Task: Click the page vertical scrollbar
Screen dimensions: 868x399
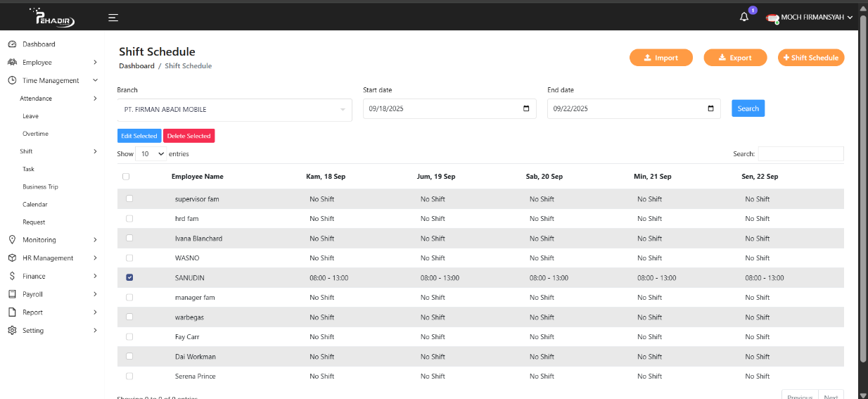Action: pyautogui.click(x=864, y=190)
